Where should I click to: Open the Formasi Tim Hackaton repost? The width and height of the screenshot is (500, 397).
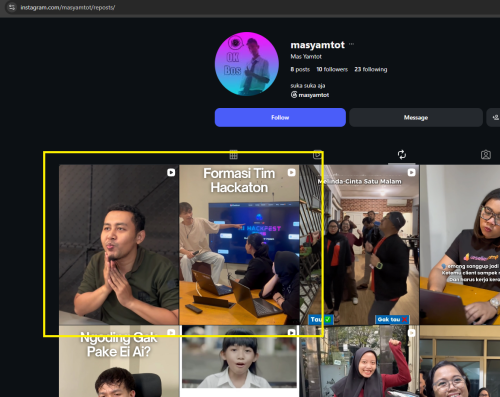(239, 245)
